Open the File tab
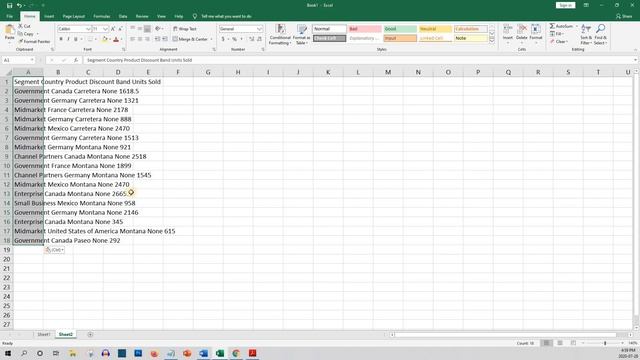 (9, 16)
